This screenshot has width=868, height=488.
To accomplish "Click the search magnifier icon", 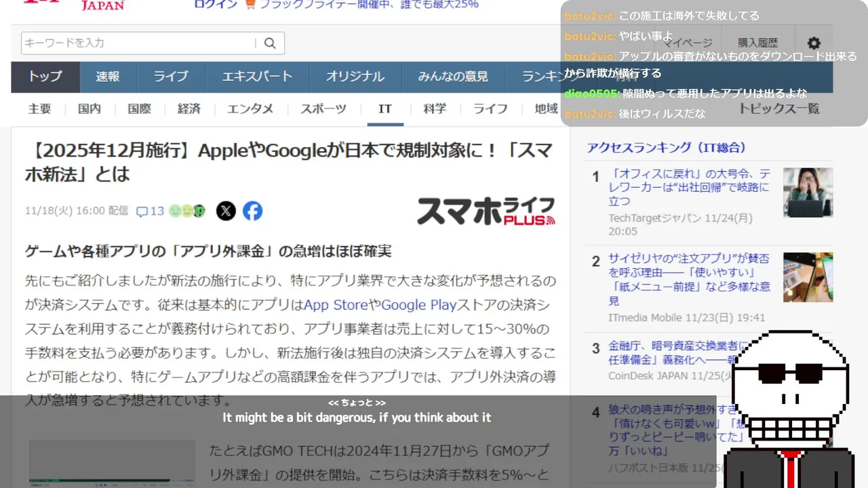I will [x=270, y=43].
